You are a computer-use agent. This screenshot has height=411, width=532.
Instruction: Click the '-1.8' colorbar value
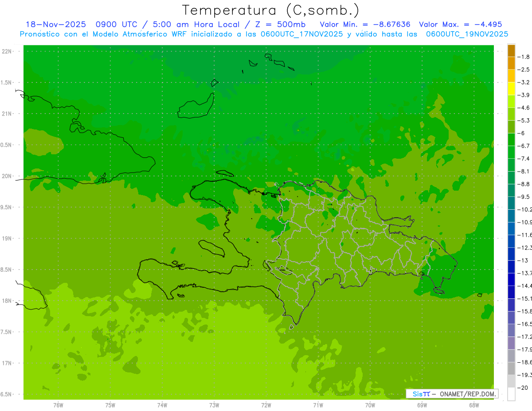[524, 57]
